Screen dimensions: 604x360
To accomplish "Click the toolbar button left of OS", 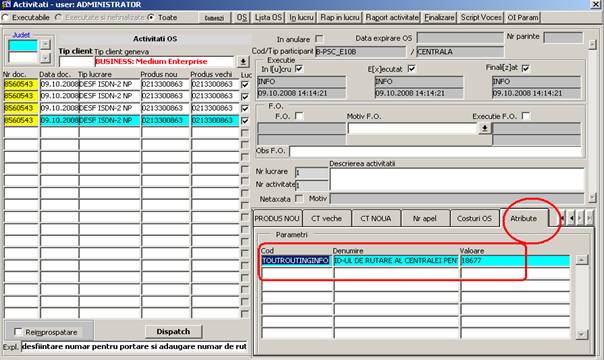I will (x=214, y=18).
